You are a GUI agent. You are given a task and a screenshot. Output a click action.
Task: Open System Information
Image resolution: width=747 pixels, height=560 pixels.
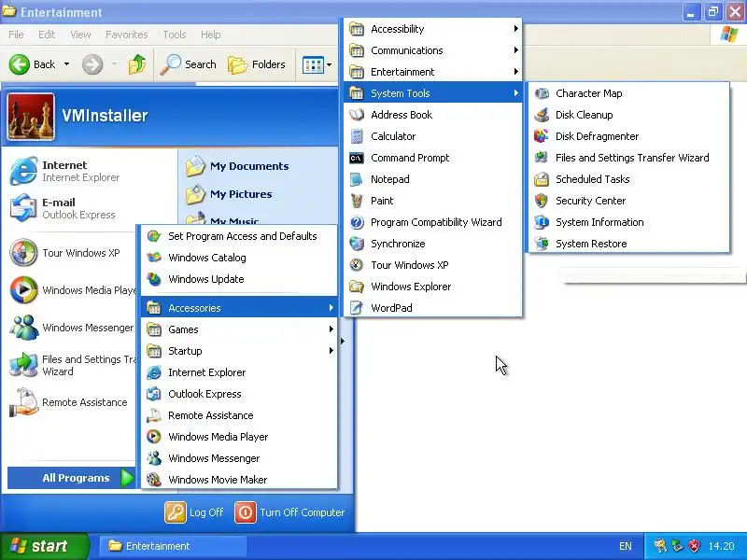pyautogui.click(x=627, y=222)
